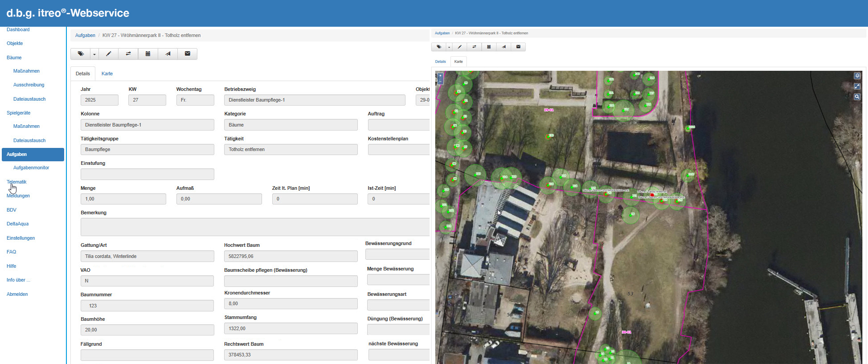
Task: Open the calendar icon in the left toolbar
Action: click(148, 54)
